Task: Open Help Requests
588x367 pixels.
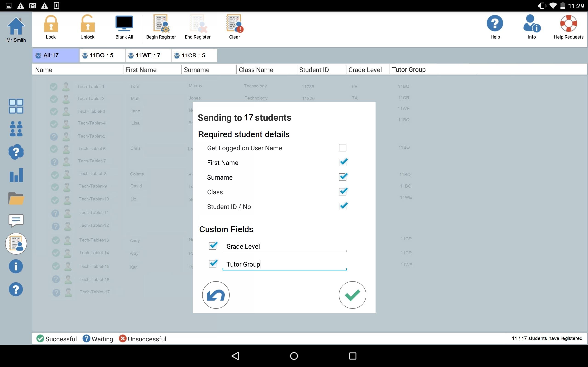Action: pyautogui.click(x=568, y=27)
